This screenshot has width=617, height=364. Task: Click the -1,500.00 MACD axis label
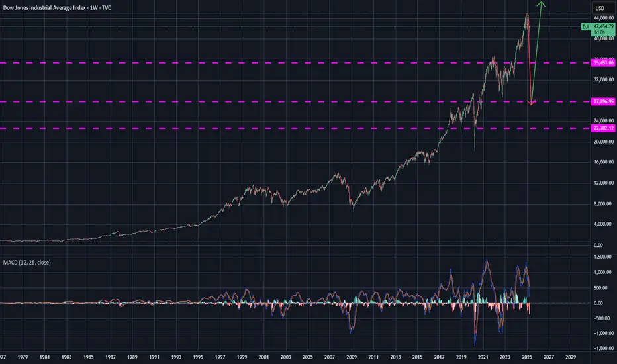[604, 349]
